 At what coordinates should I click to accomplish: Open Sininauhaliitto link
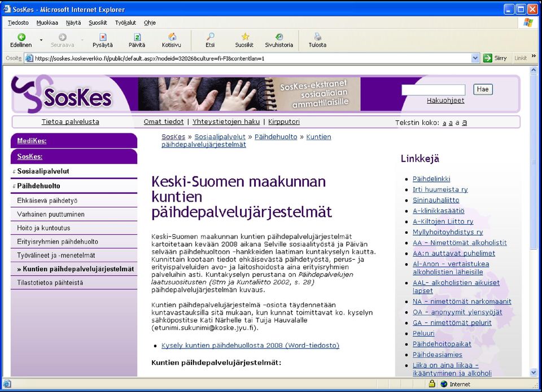pos(436,200)
